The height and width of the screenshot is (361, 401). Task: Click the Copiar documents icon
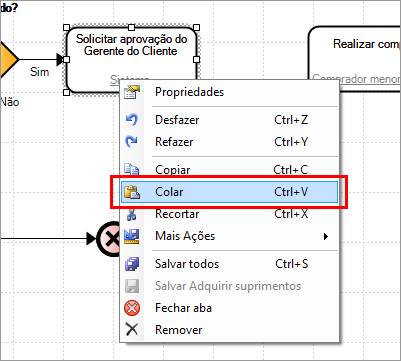click(x=132, y=169)
